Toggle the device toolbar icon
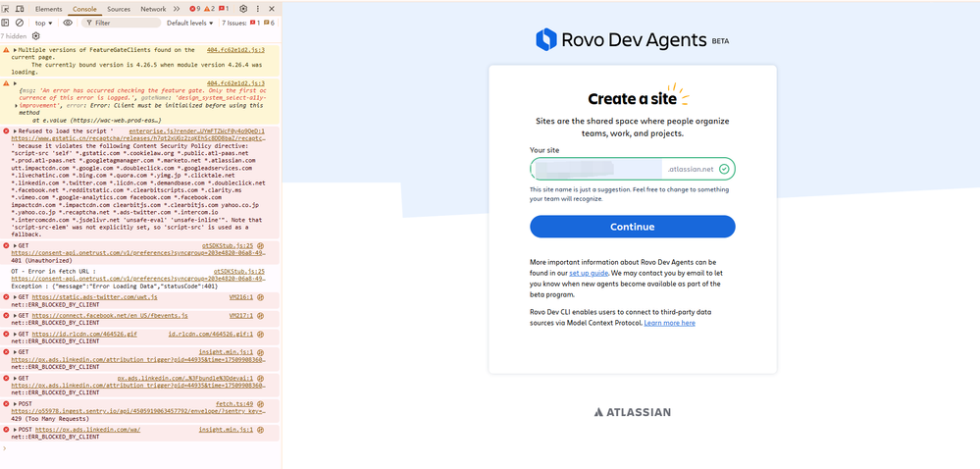This screenshot has width=980, height=469. coord(20,9)
